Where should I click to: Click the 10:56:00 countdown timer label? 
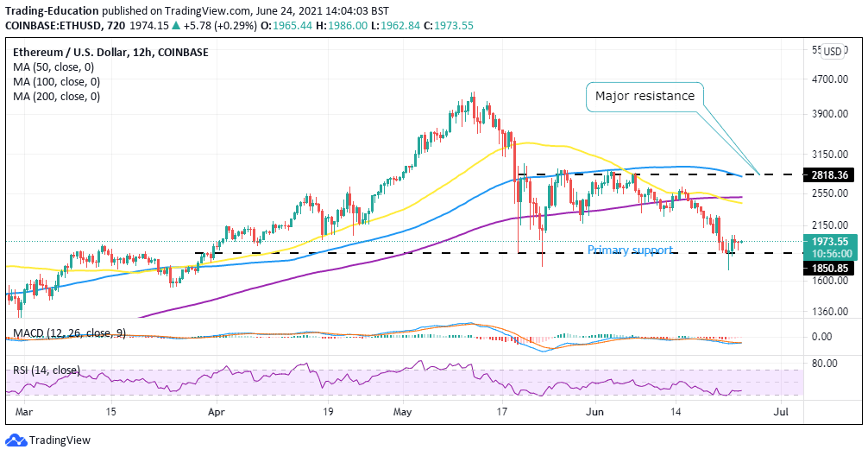(831, 254)
